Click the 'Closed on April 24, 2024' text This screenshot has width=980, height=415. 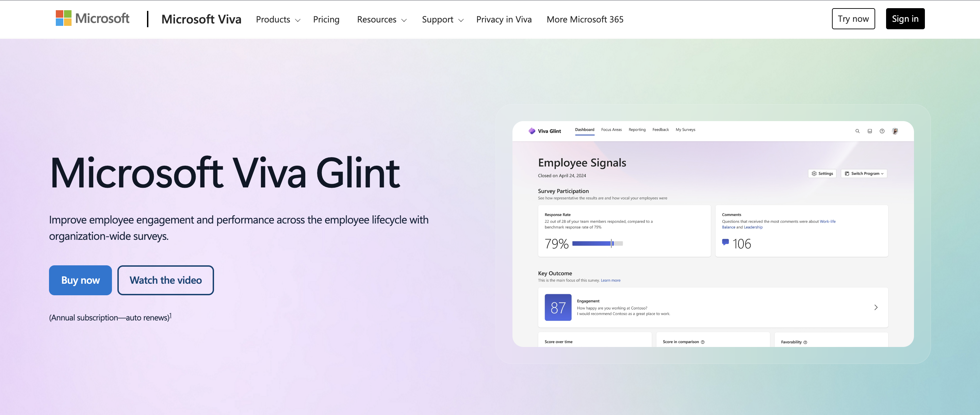tap(561, 176)
